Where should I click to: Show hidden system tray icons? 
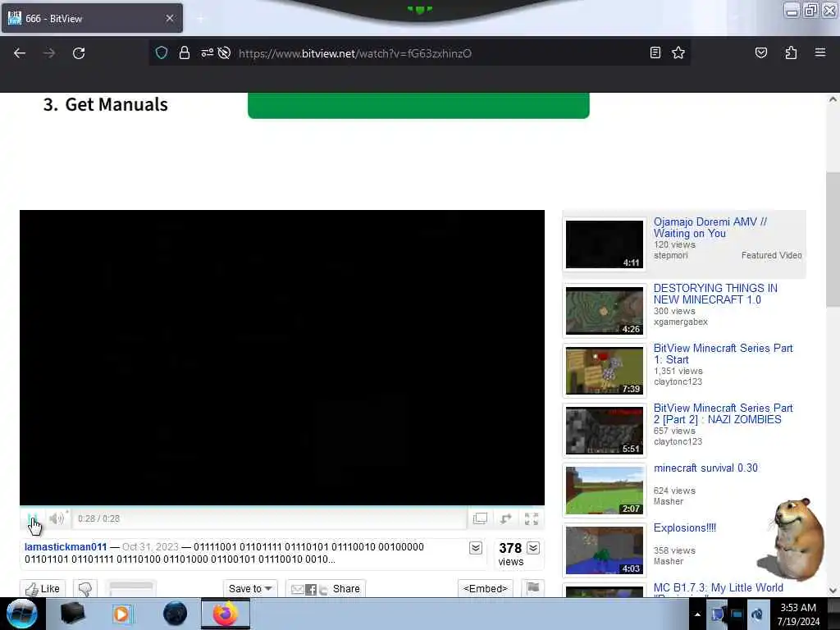coord(697,614)
